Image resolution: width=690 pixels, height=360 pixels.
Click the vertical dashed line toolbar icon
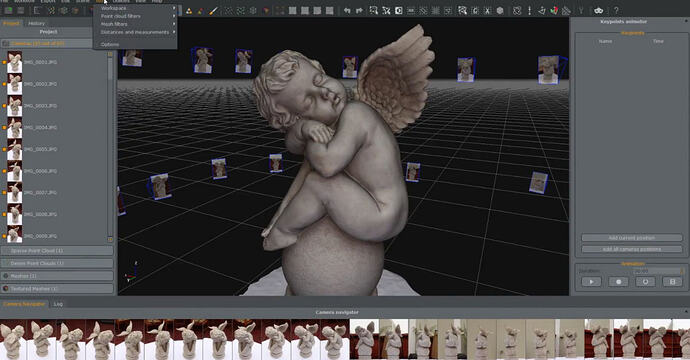coord(529,11)
